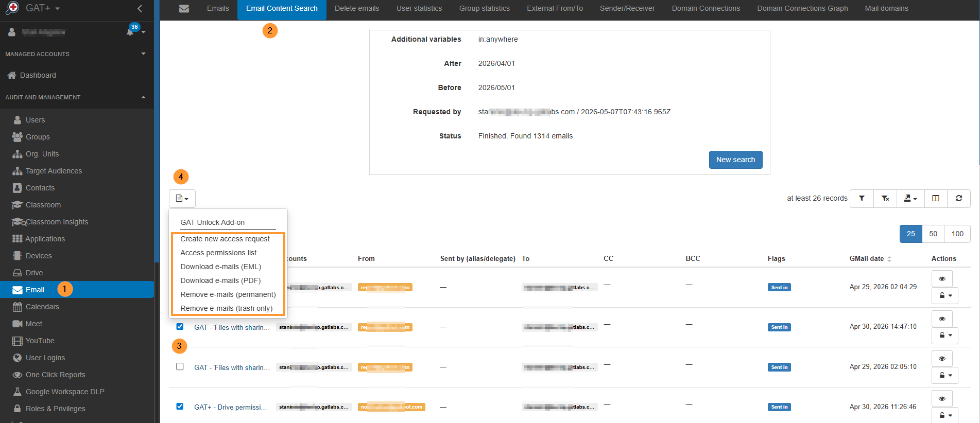Choose Remove e-mails (permanent)
The image size is (980, 423).
pos(228,294)
